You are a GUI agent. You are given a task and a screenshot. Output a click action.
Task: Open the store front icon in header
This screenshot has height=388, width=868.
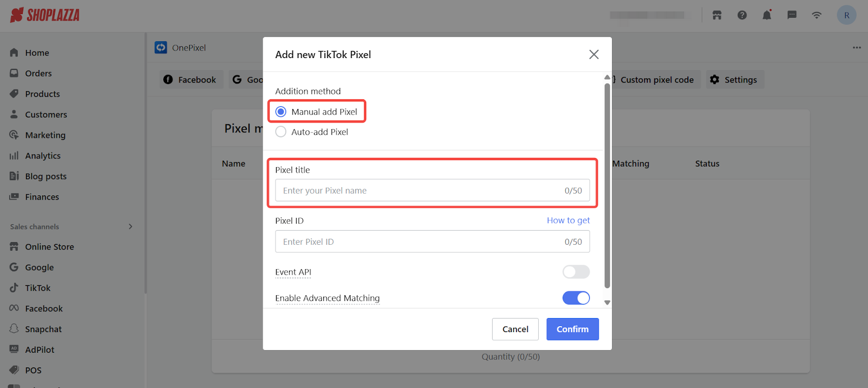[717, 15]
